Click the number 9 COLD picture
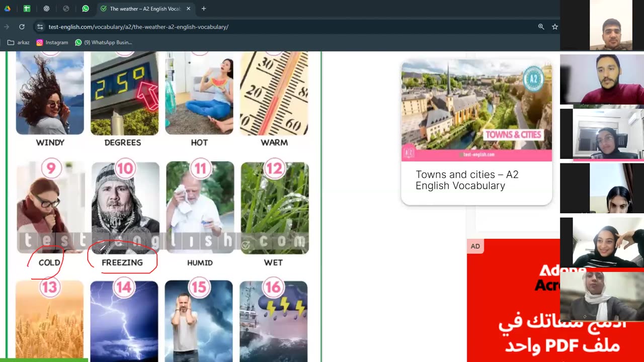This screenshot has width=644, height=362. tap(50, 207)
